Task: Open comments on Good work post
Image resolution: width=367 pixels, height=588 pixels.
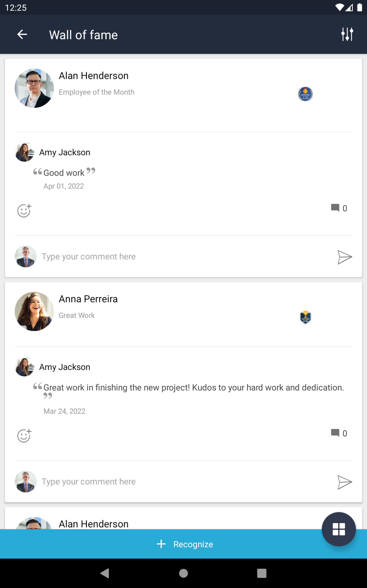Action: click(339, 208)
